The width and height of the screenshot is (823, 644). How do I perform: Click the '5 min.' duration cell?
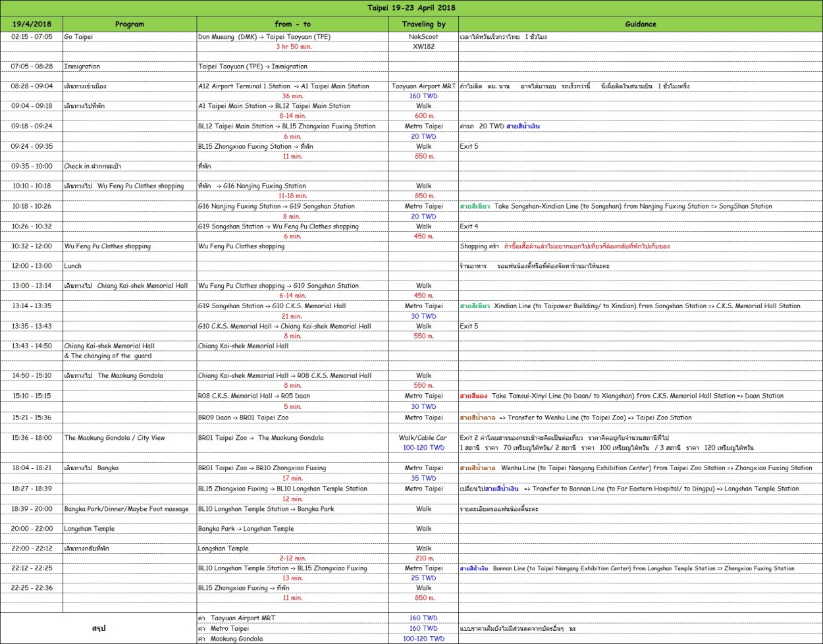point(292,407)
